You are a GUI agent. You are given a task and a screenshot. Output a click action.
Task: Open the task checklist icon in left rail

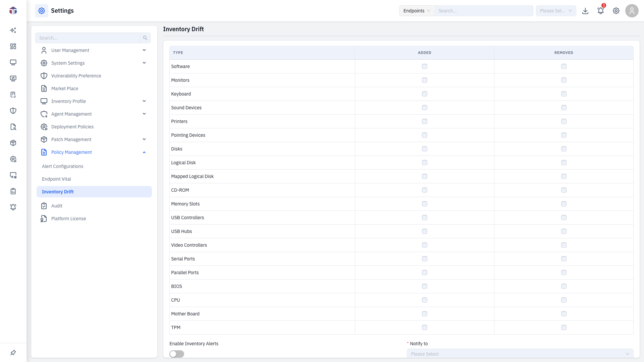[13, 95]
